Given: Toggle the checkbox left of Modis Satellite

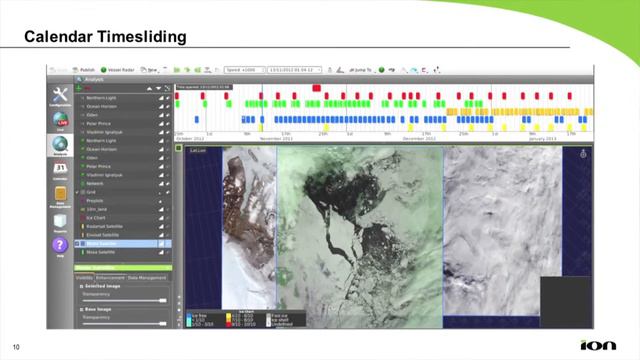Looking at the screenshot, I should (77, 244).
